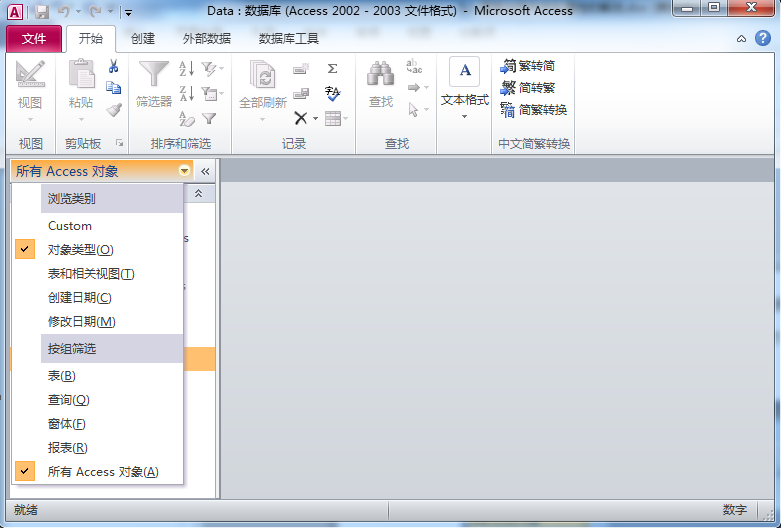Screen dimensions: 781x528
Task: Choose 修改日期(M) category
Action: [x=98, y=321]
